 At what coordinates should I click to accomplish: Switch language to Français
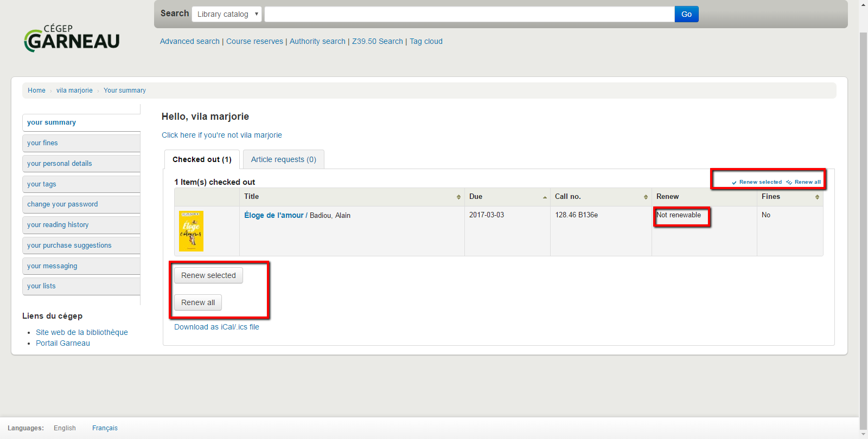[x=105, y=428]
